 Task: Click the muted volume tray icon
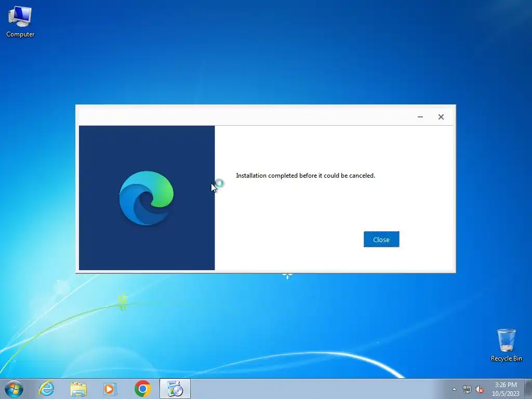coord(480,390)
